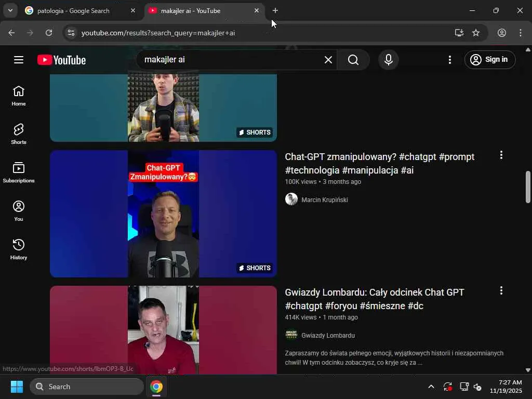This screenshot has height=399, width=532.
Task: Open the YouTube guide hamburger menu
Action: (x=19, y=60)
